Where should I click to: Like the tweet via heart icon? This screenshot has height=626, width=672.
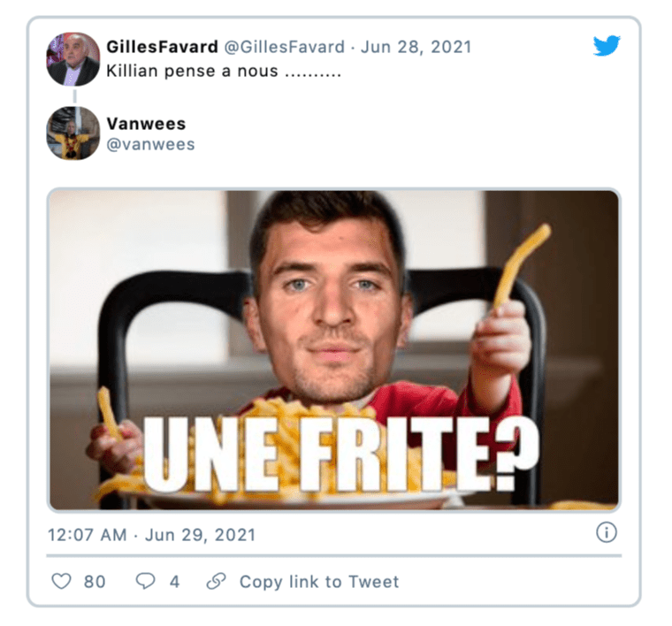click(61, 582)
